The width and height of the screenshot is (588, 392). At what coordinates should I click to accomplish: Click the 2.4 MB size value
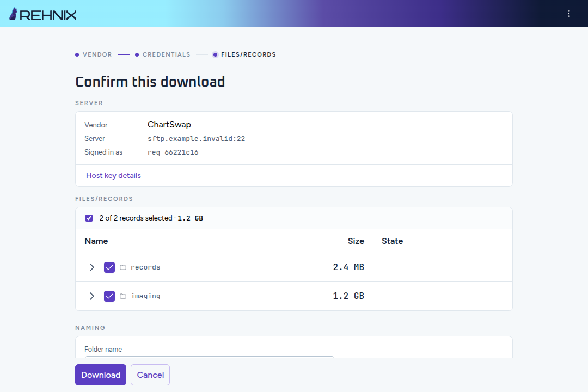pos(348,267)
